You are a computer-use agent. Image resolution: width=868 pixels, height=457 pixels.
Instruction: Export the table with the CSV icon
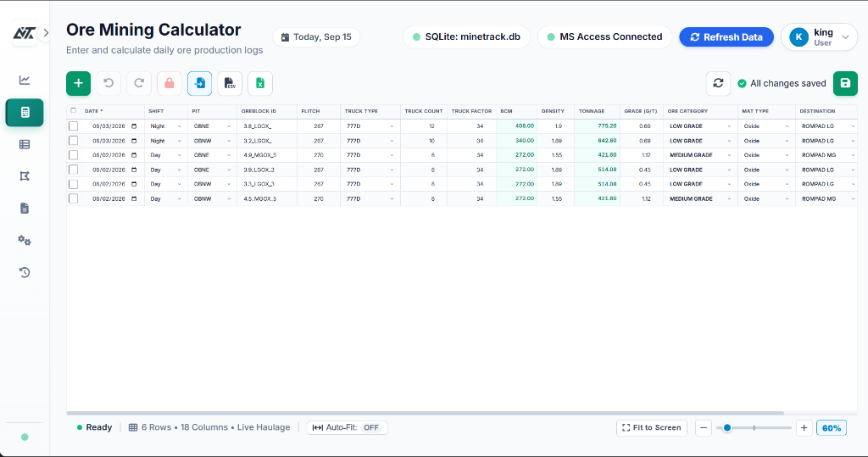click(x=230, y=84)
